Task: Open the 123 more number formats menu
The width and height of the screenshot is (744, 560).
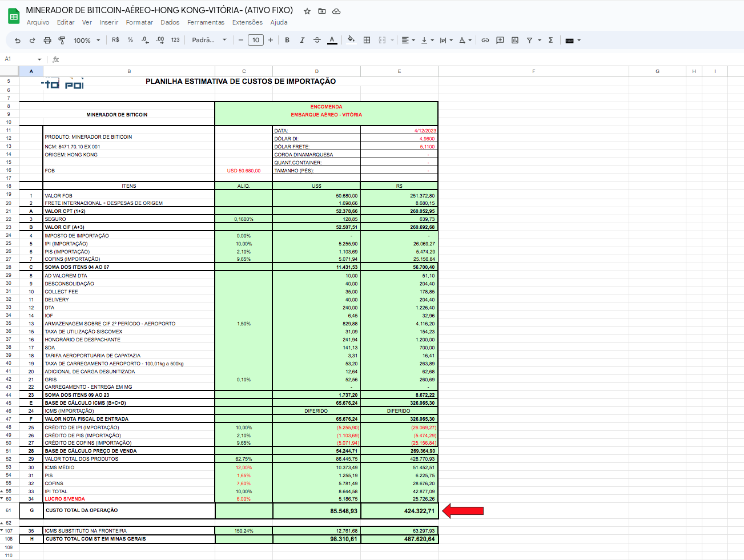Action: 175,40
